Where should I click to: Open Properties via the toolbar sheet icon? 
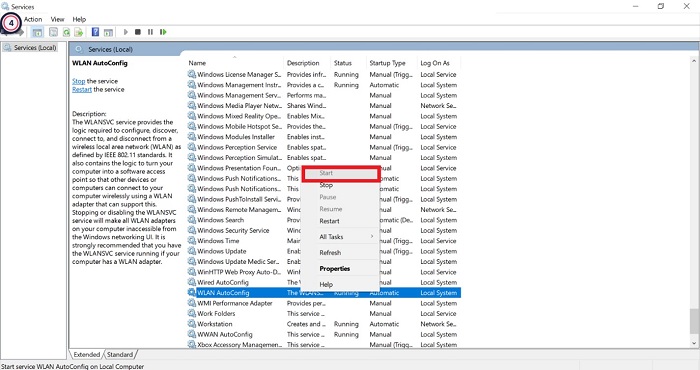(54, 32)
